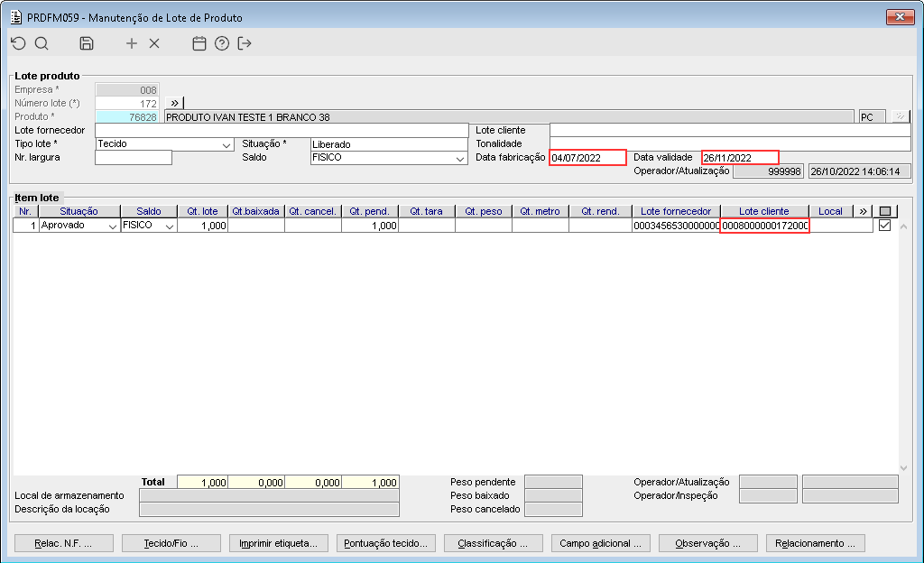Click the Qt. peso column header
The height and width of the screenshot is (563, 924).
tap(484, 211)
